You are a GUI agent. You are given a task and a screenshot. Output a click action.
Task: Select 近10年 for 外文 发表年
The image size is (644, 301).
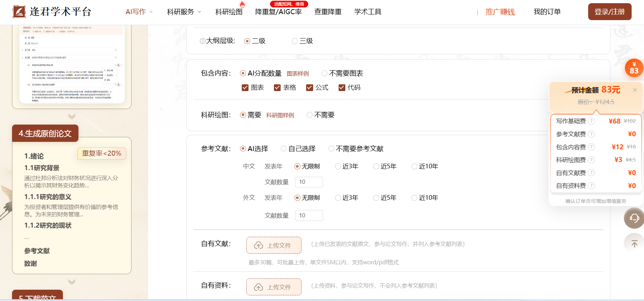(x=425, y=198)
